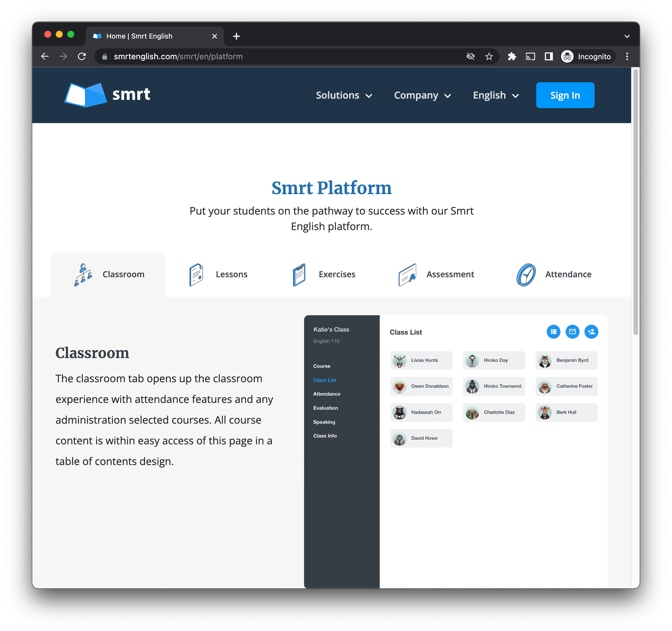Bookmark this page with the star icon
Image resolution: width=672 pixels, height=631 pixels.
click(x=489, y=56)
